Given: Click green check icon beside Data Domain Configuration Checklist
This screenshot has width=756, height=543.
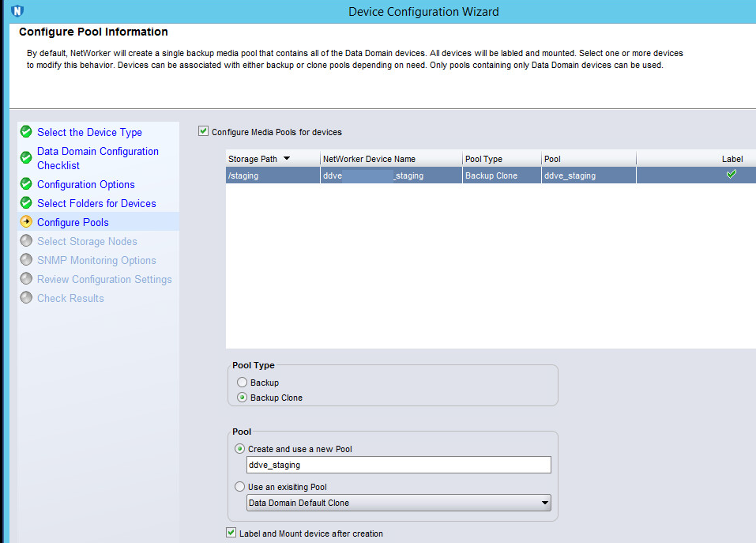Looking at the screenshot, I should [x=26, y=158].
